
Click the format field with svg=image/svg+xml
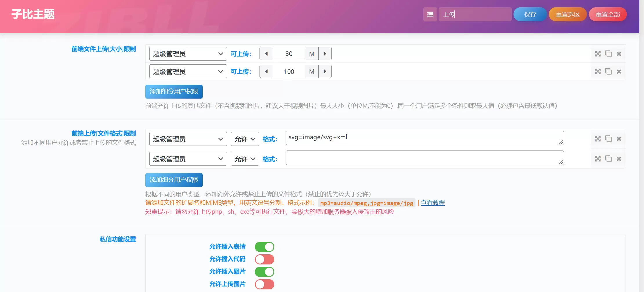[x=425, y=138]
